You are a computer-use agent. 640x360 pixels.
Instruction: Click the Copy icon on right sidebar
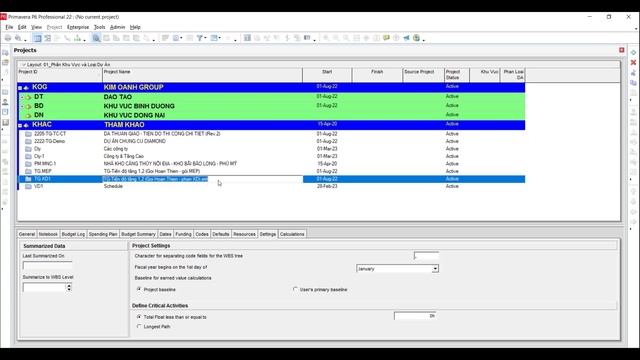(x=633, y=83)
